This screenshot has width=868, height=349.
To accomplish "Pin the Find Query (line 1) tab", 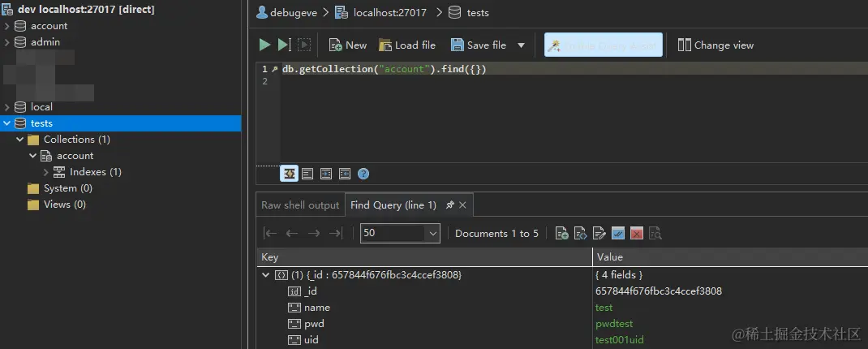I will pos(450,205).
